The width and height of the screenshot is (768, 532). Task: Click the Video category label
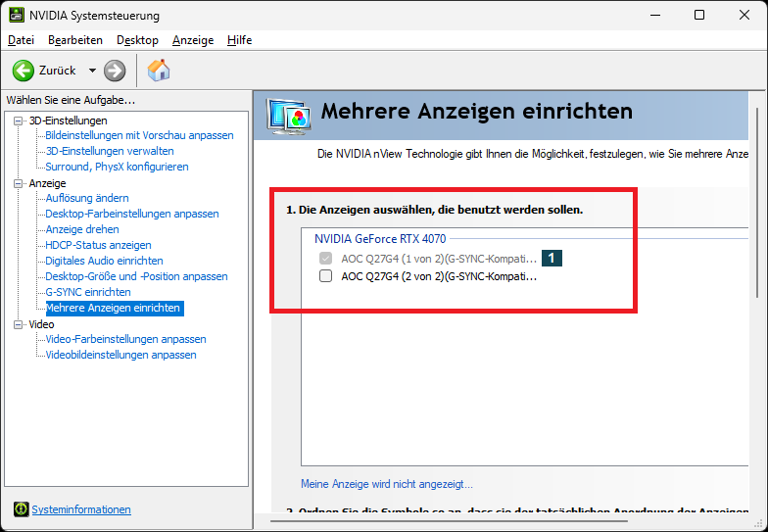click(x=41, y=324)
